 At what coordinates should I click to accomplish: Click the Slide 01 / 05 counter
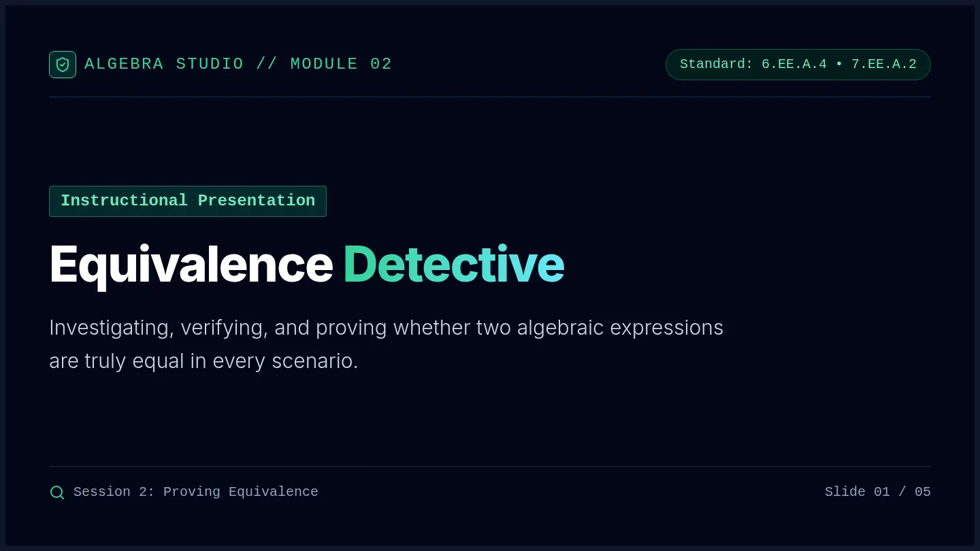pos(878,492)
